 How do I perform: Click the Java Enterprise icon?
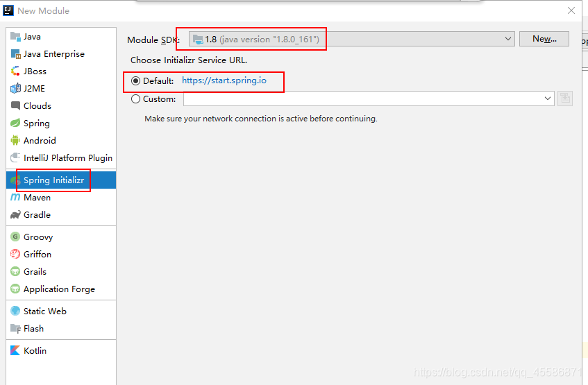tap(15, 54)
